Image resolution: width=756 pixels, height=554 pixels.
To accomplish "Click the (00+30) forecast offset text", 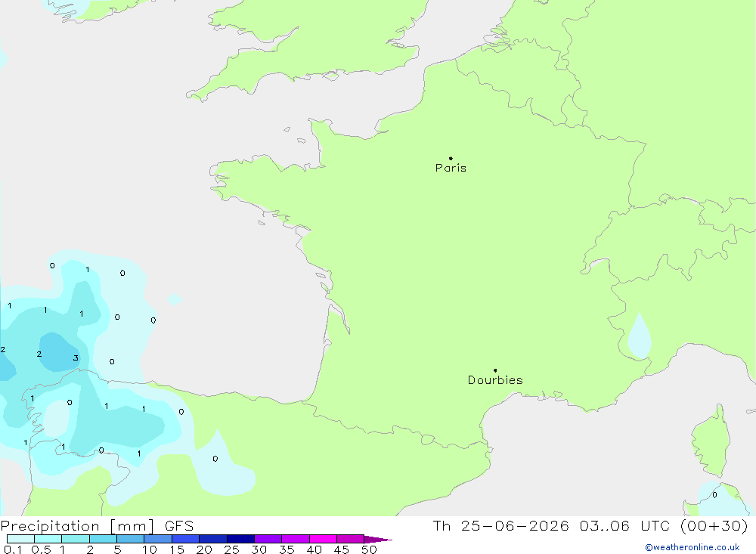I will 714,525.
